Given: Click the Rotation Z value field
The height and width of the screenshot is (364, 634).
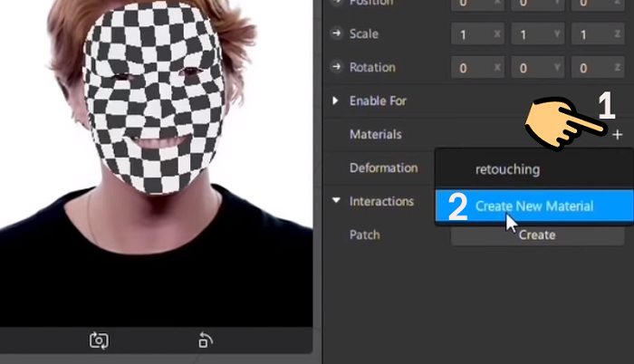Looking at the screenshot, I should [x=590, y=68].
